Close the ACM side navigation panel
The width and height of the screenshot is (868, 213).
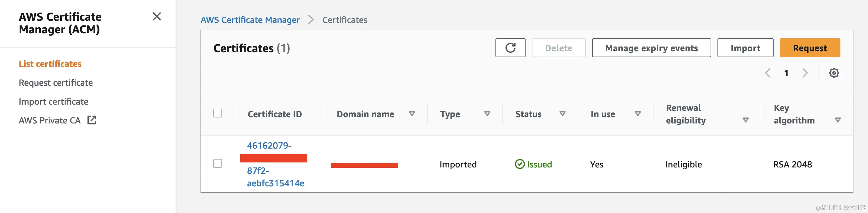pyautogui.click(x=157, y=17)
